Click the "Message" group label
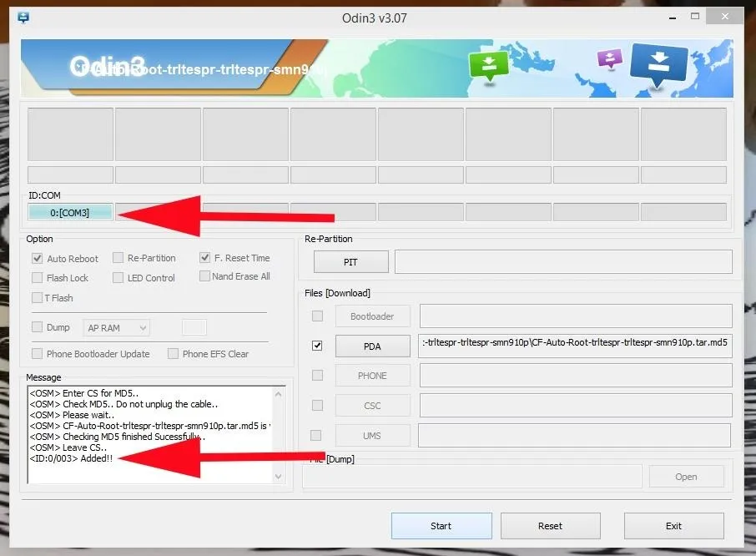This screenshot has width=756, height=556. pos(44,377)
